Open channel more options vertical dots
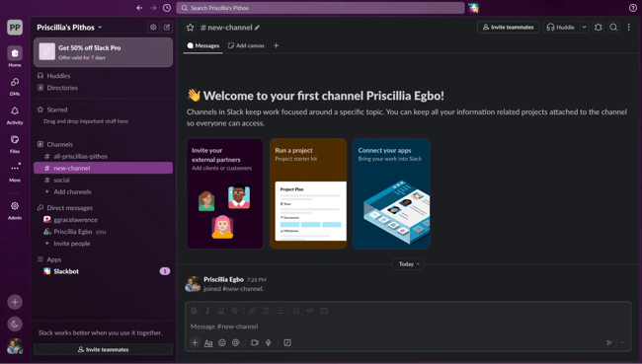 click(628, 28)
